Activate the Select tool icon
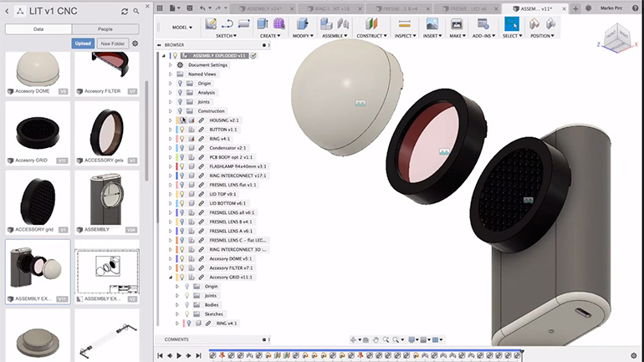Image resolution: width=644 pixels, height=362 pixels. [511, 23]
